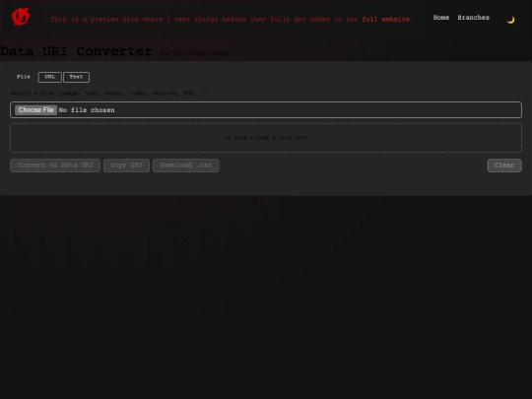532x399 pixels.
Task: Click the Download .txt button
Action: tap(186, 166)
